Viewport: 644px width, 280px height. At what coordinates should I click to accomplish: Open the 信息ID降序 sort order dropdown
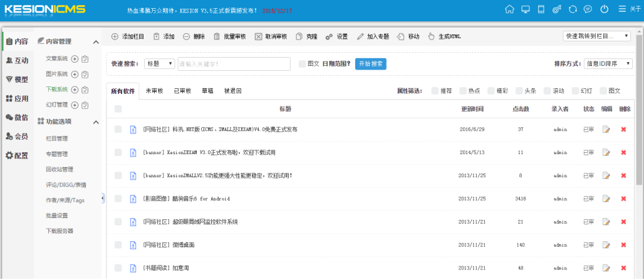tap(608, 63)
